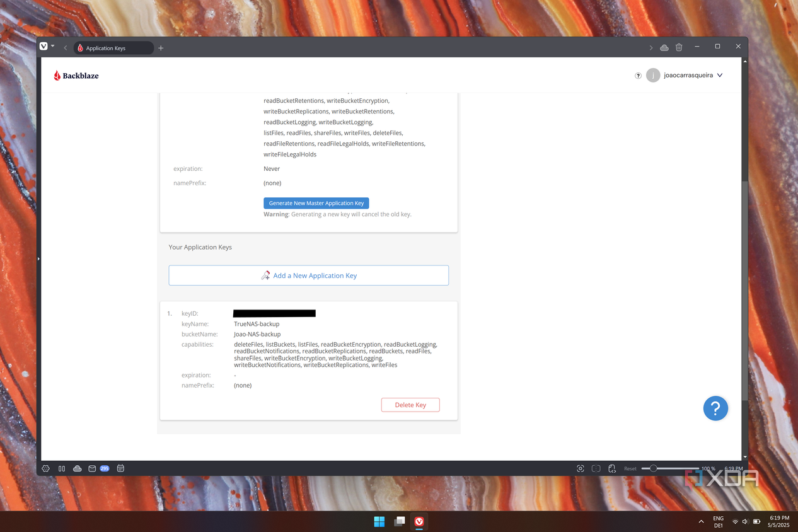Open Task View on the taskbar
The width and height of the screenshot is (798, 532).
399,521
